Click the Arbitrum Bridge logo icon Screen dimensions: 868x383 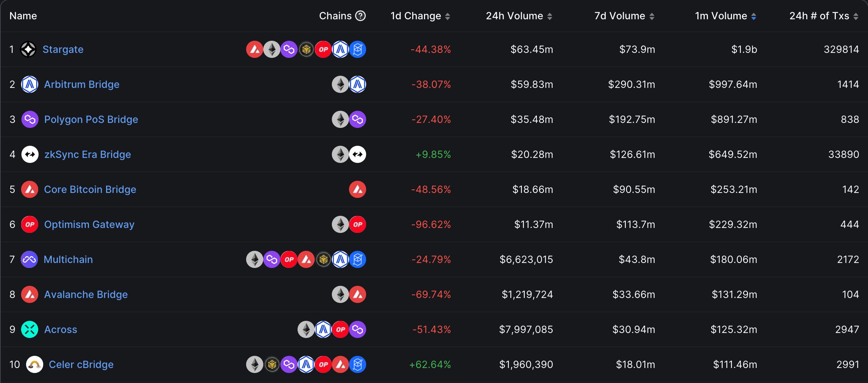(30, 84)
